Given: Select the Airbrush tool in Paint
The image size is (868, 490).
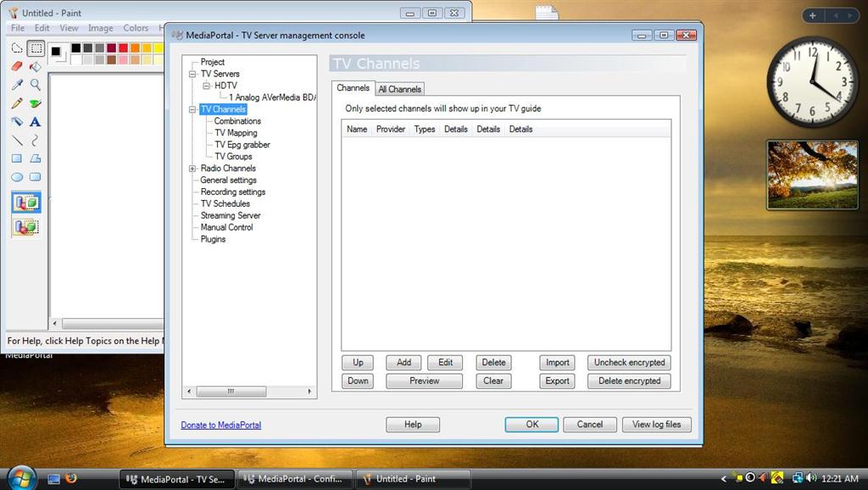Looking at the screenshot, I should point(17,122).
